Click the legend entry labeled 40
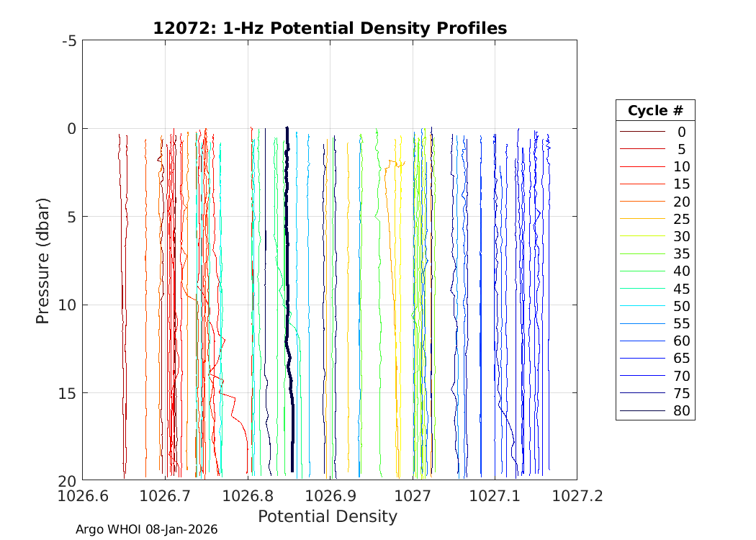756x540 pixels. [x=681, y=271]
